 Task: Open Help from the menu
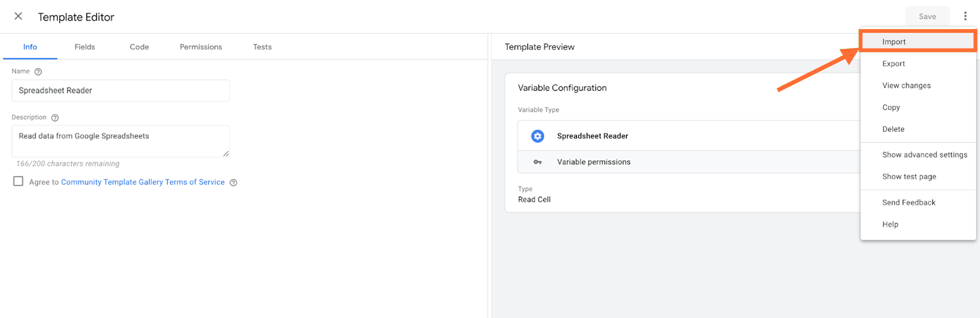tap(918, 224)
